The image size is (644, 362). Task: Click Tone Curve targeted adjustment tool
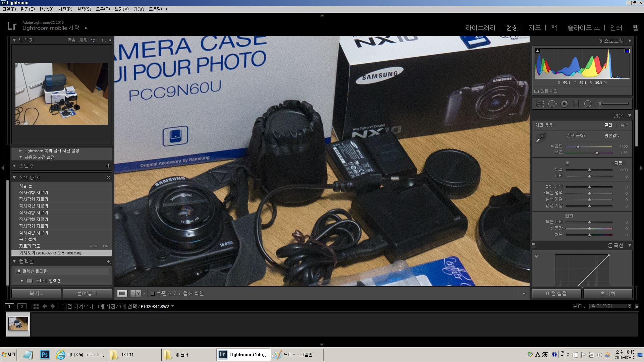point(536,256)
